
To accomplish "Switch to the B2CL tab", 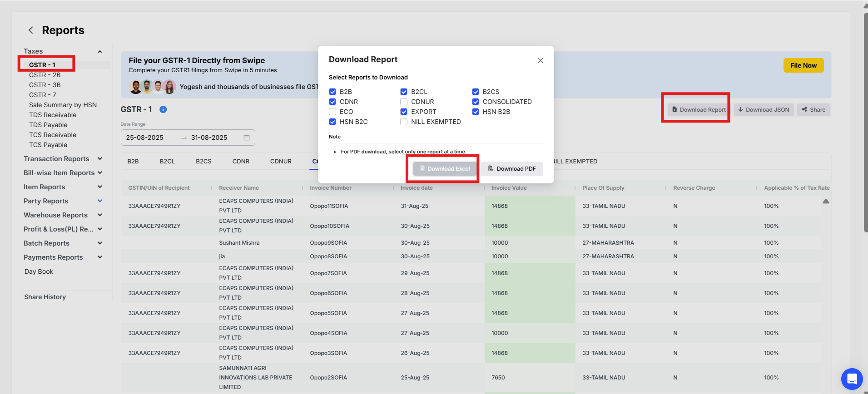I will pyautogui.click(x=167, y=161).
